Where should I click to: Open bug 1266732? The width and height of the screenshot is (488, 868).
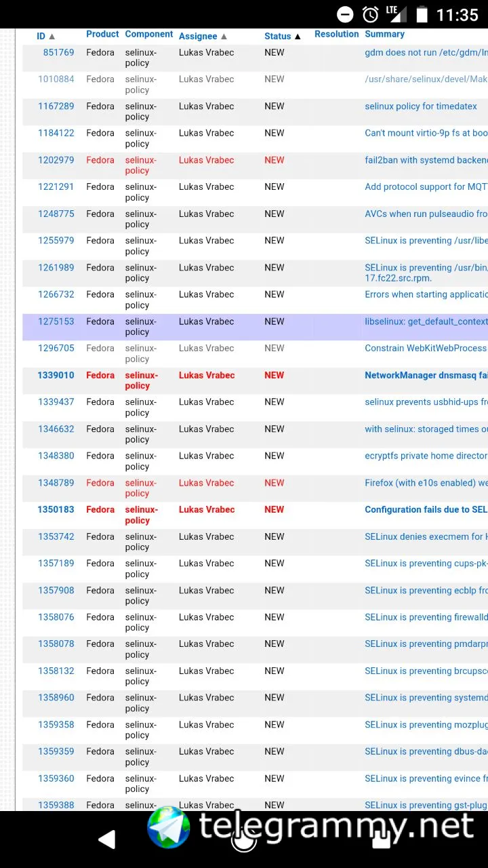click(56, 294)
